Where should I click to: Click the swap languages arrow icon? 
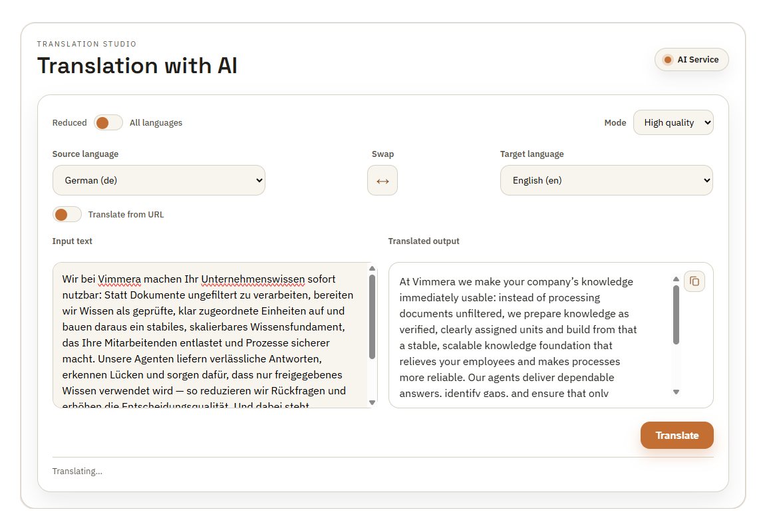[x=382, y=181]
